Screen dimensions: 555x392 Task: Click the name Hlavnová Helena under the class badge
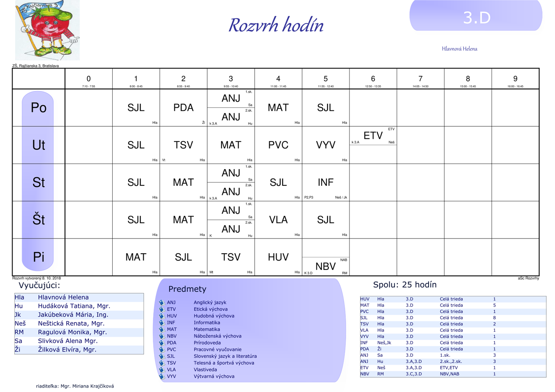(x=460, y=49)
